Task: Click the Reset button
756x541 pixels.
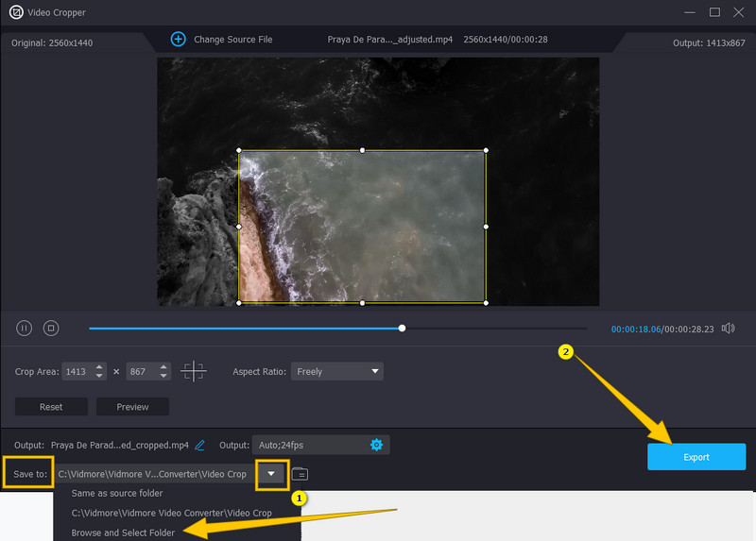Action: coord(51,407)
